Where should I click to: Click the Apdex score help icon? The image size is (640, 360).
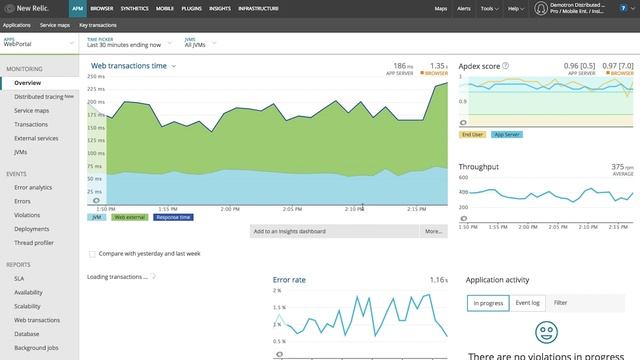point(505,66)
